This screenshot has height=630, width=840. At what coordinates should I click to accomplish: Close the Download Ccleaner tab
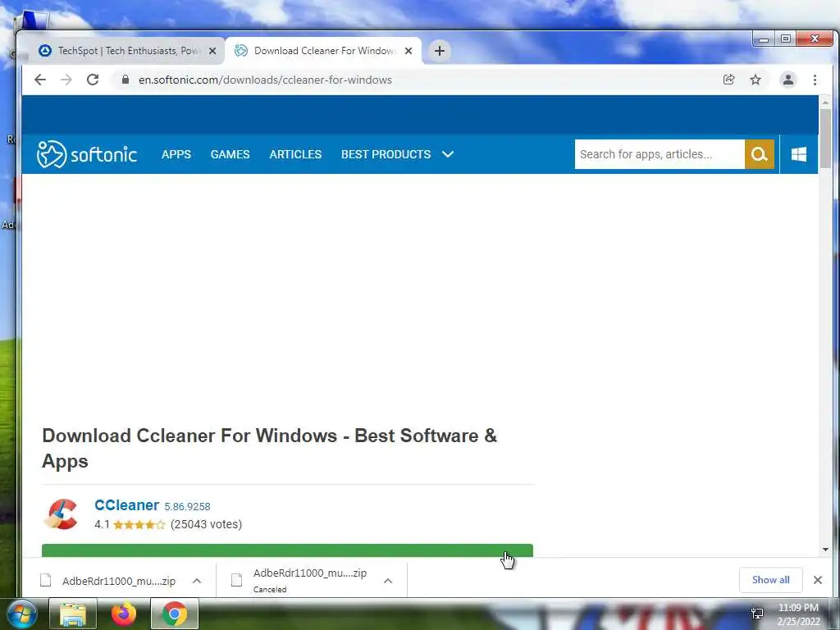point(409,51)
